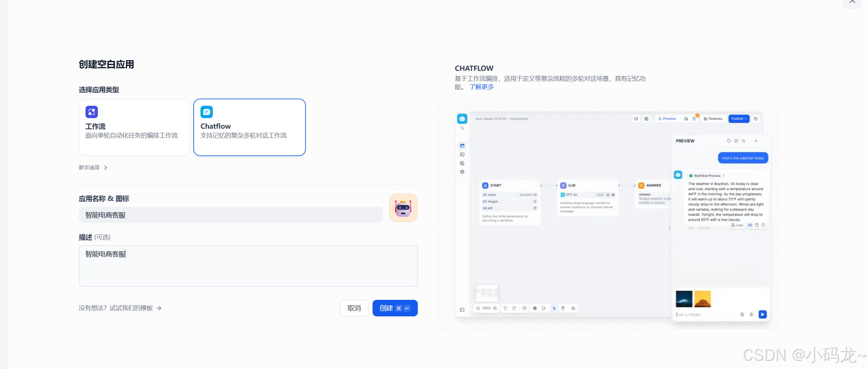This screenshot has height=369, width=868.
Task: Select the Chatflow app type card
Action: coord(249,127)
